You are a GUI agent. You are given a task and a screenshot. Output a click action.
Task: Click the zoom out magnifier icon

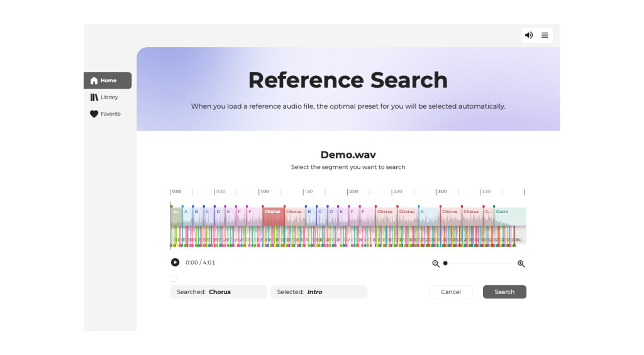[436, 264]
